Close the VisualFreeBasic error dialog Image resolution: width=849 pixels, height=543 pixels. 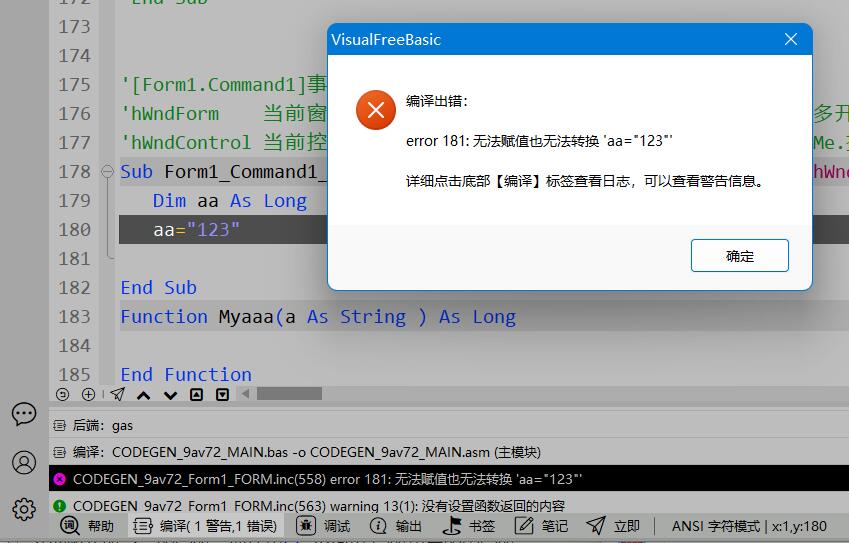(790, 40)
